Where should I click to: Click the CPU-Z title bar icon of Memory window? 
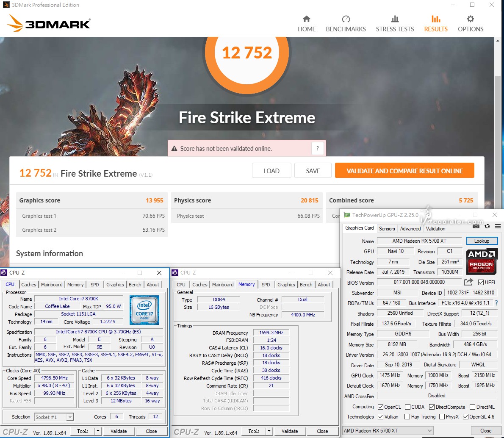[x=175, y=273]
